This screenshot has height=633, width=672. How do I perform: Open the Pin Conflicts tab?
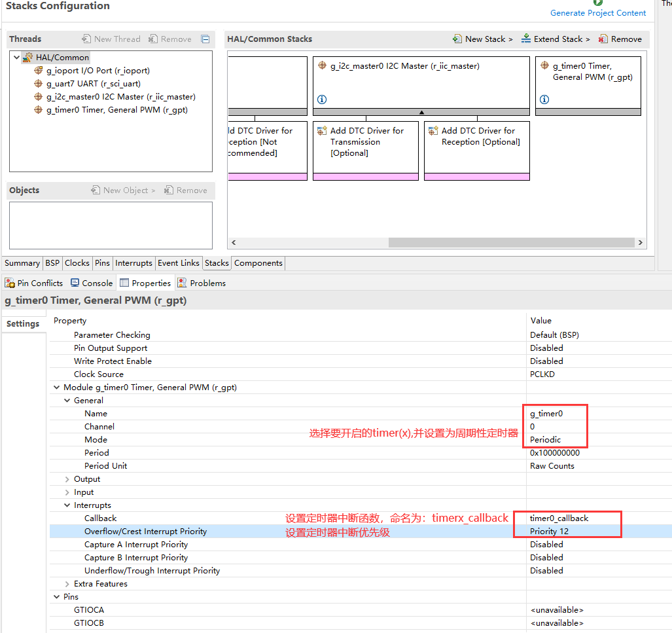click(34, 283)
